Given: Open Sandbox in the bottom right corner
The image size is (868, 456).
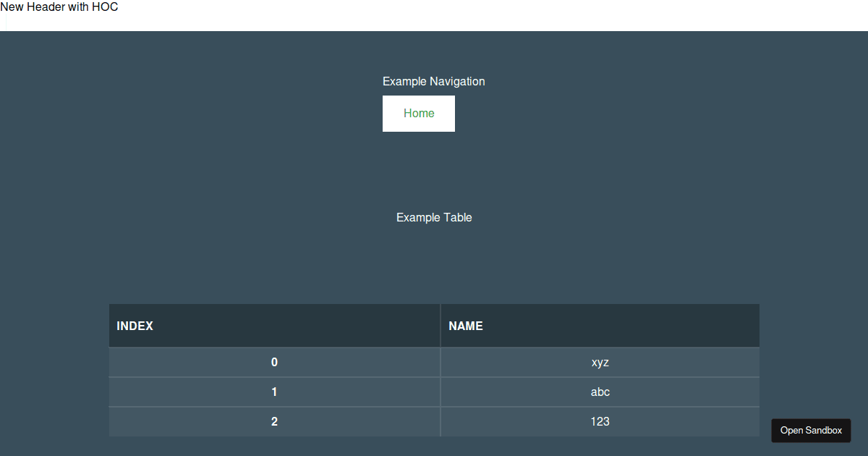Looking at the screenshot, I should click(810, 430).
